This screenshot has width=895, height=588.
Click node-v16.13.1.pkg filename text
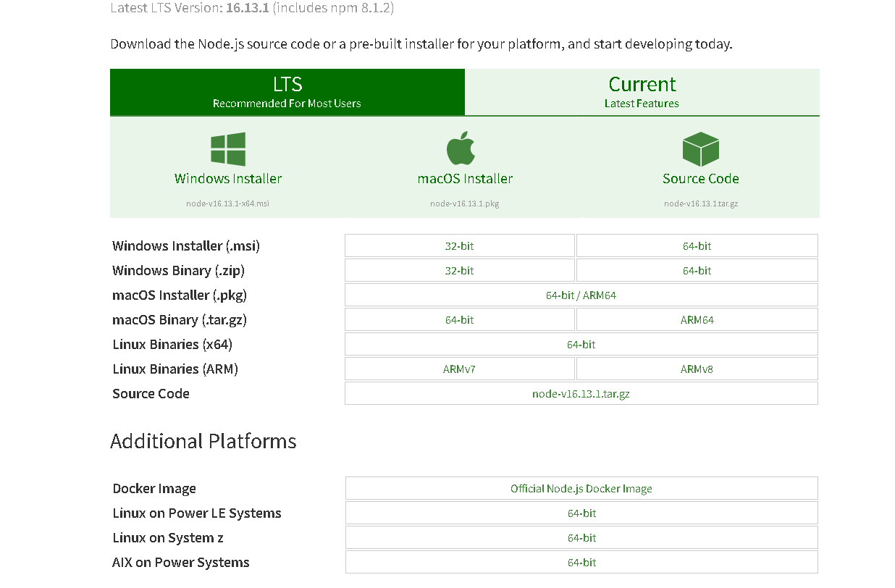(x=465, y=203)
